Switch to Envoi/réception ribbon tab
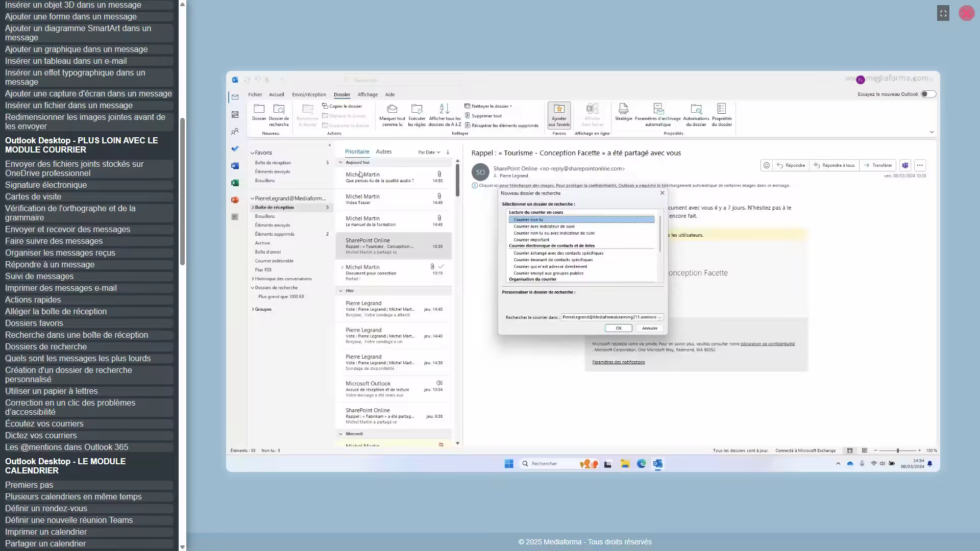980x551 pixels. point(309,94)
